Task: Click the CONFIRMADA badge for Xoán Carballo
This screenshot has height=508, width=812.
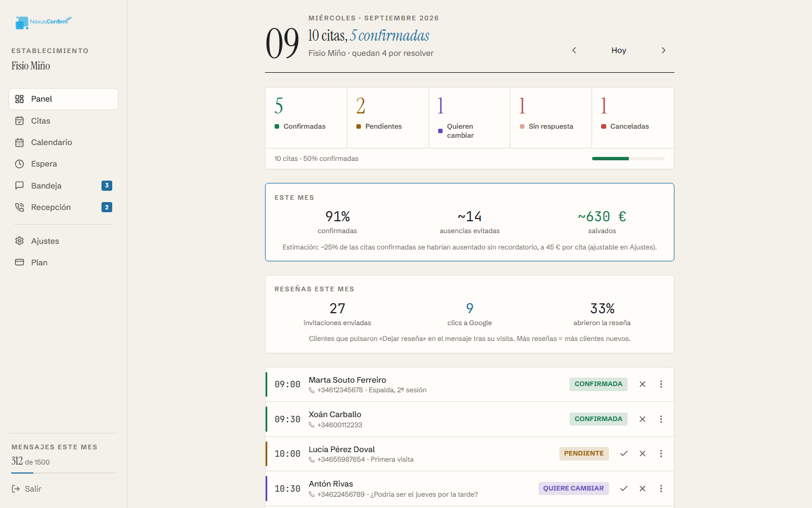Action: click(598, 419)
